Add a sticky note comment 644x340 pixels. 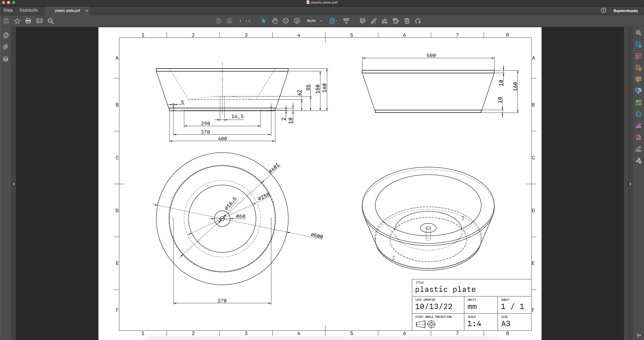tap(363, 21)
